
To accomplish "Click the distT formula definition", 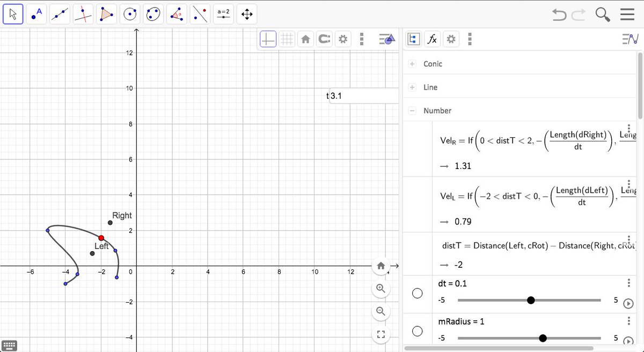I will coord(539,245).
